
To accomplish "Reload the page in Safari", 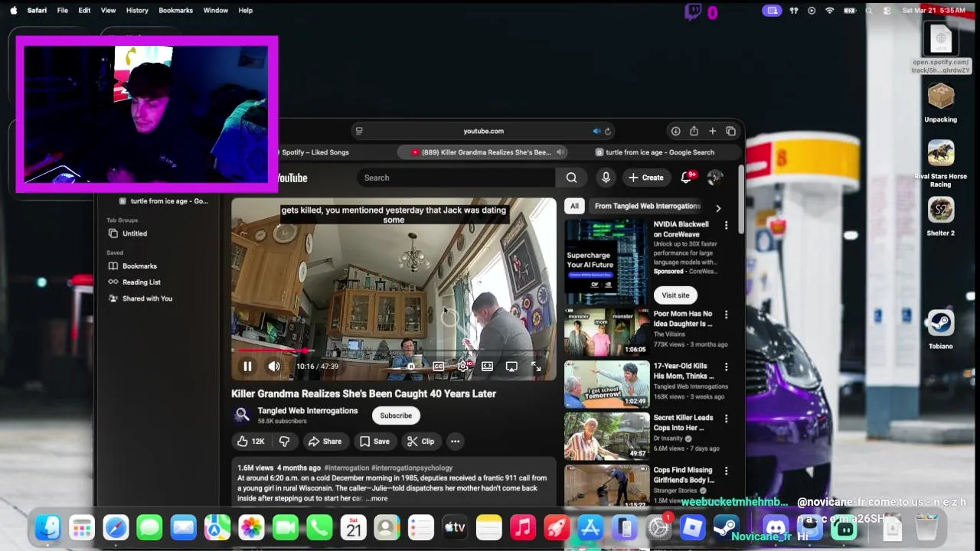I will click(x=608, y=131).
